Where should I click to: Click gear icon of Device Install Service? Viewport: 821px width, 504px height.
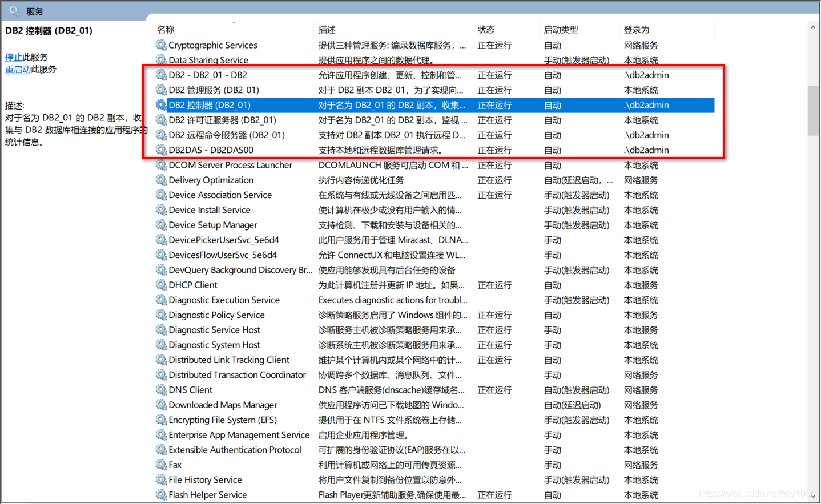coord(161,210)
